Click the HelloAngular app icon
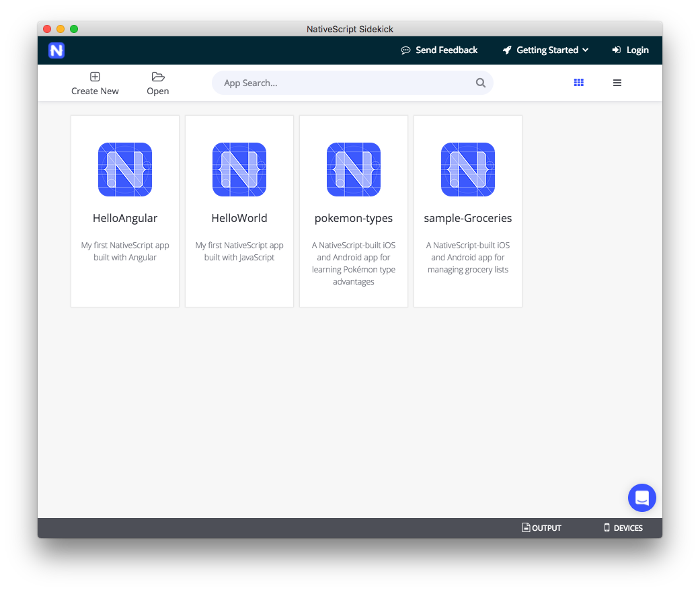 click(x=125, y=170)
